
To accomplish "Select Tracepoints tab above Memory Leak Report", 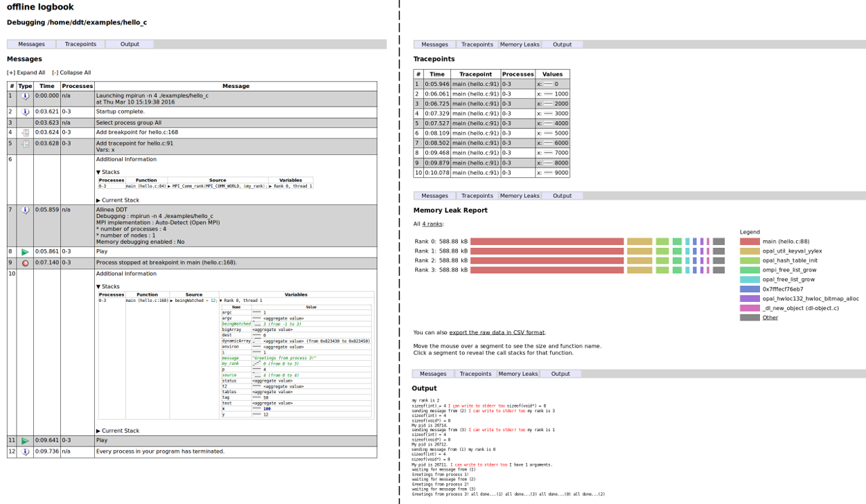I will (477, 196).
